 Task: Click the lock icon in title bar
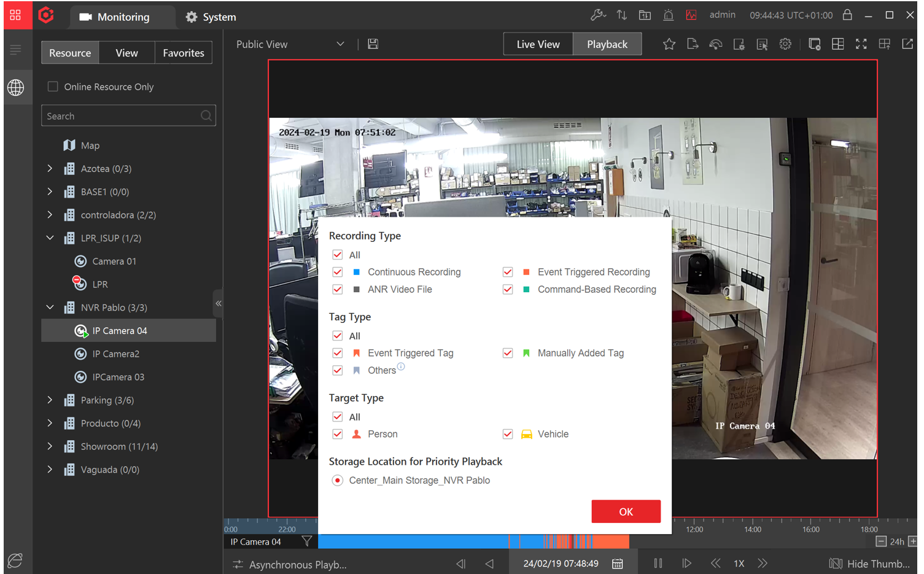[x=847, y=15]
